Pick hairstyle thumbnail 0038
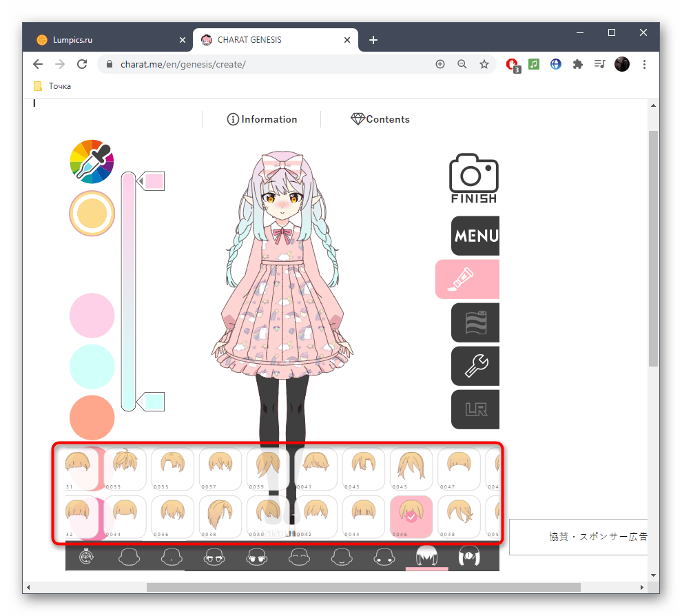The height and width of the screenshot is (616, 682). click(x=220, y=517)
